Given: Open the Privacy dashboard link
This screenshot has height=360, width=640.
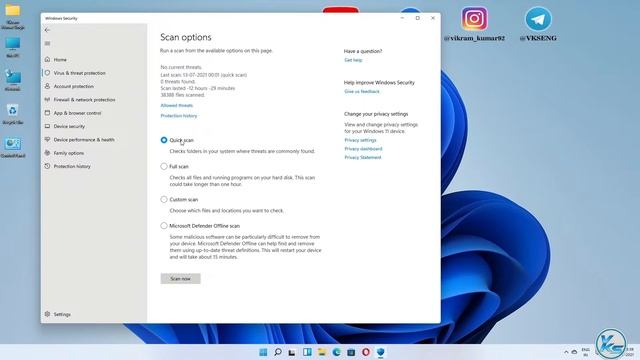Looking at the screenshot, I should (363, 149).
